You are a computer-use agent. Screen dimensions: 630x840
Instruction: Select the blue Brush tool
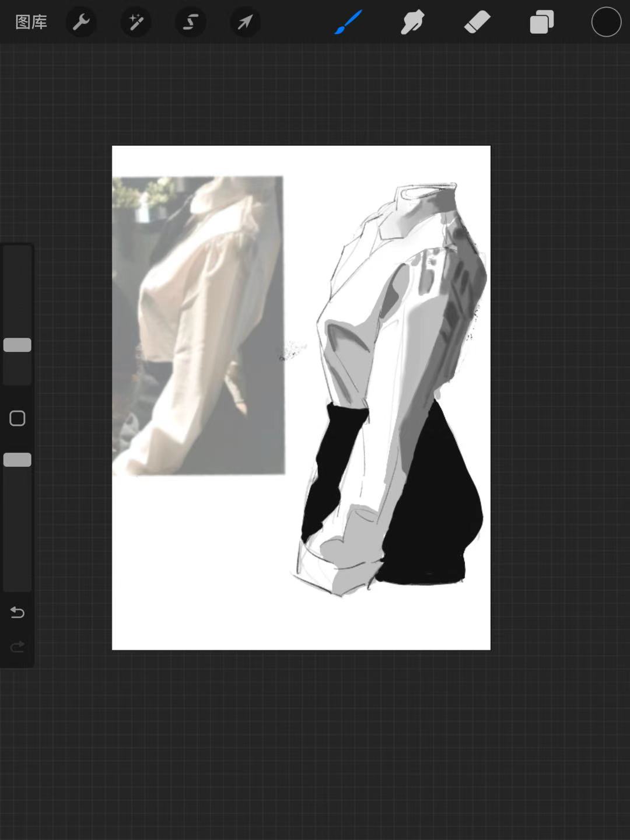348,22
